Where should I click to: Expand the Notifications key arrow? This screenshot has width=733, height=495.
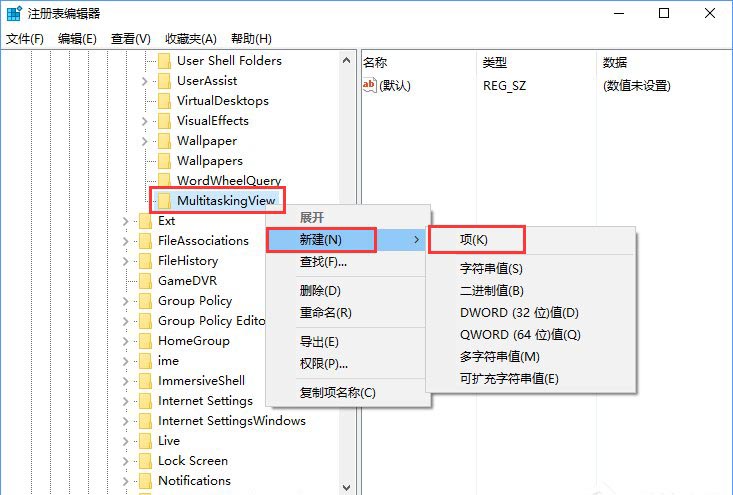click(125, 481)
